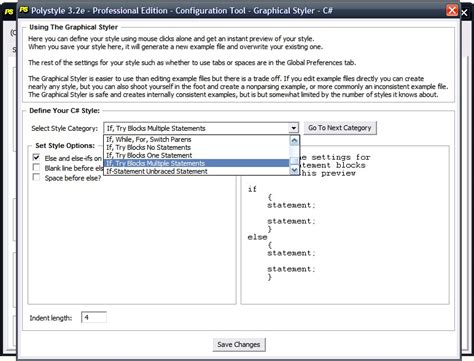474x361 pixels.
Task: Click the dropdown list scroll up arrow
Action: [294, 140]
